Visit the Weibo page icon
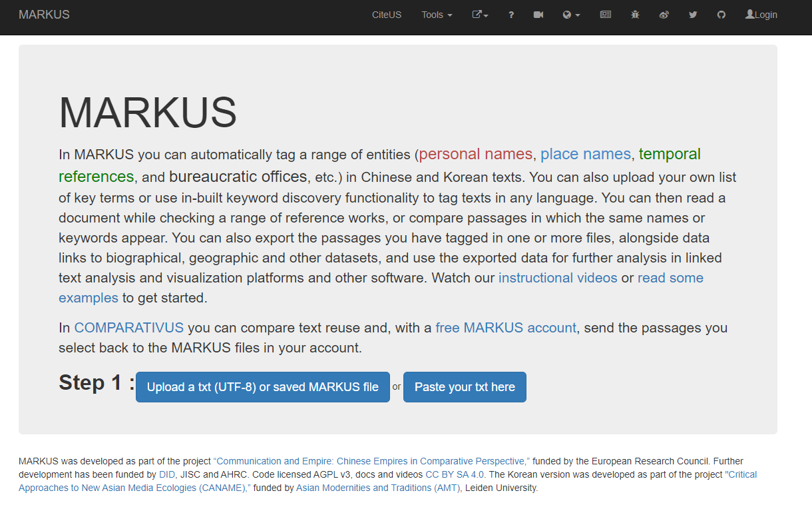This screenshot has height=505, width=812. pyautogui.click(x=664, y=15)
